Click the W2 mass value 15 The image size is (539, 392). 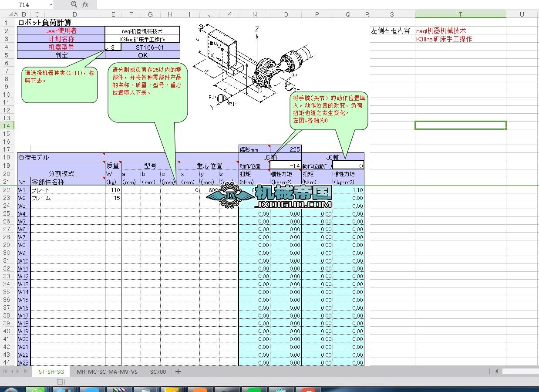pos(113,198)
